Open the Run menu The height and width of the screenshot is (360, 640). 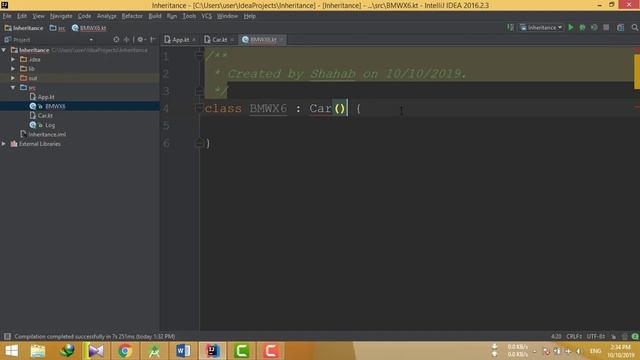(172, 16)
